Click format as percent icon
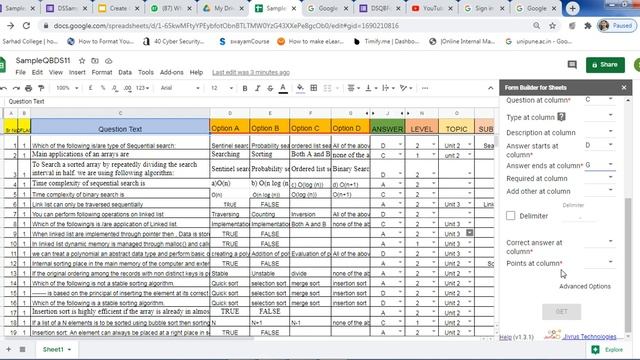The width and height of the screenshot is (640, 360). point(103,88)
